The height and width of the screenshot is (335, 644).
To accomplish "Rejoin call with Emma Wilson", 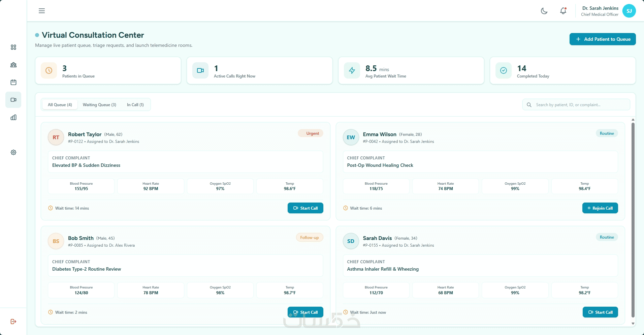I will click(x=600, y=208).
